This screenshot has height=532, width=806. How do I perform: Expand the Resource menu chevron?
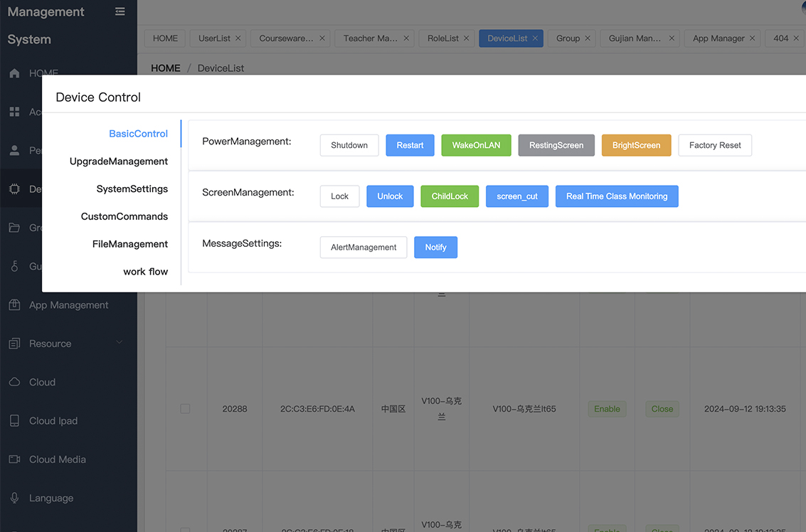[119, 343]
